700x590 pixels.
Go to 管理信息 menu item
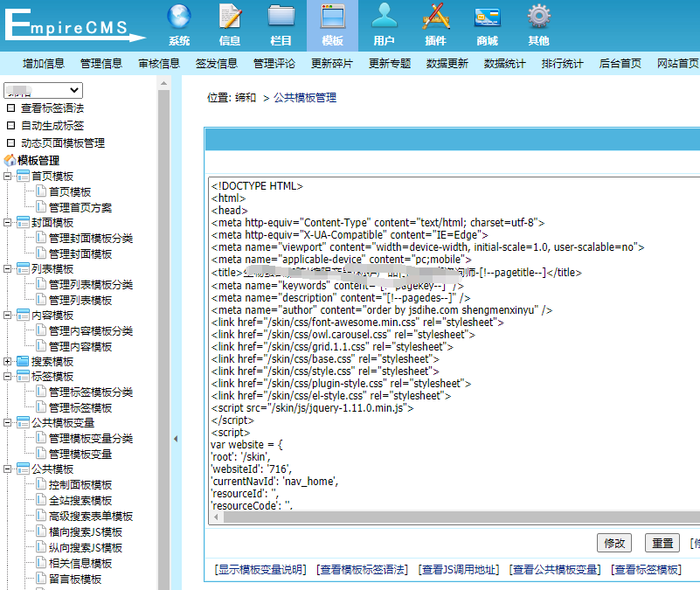(101, 64)
